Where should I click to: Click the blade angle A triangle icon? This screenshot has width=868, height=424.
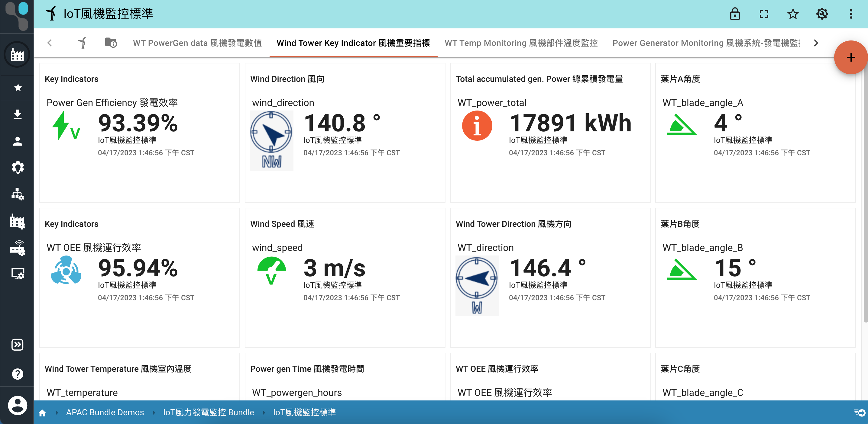(x=682, y=125)
